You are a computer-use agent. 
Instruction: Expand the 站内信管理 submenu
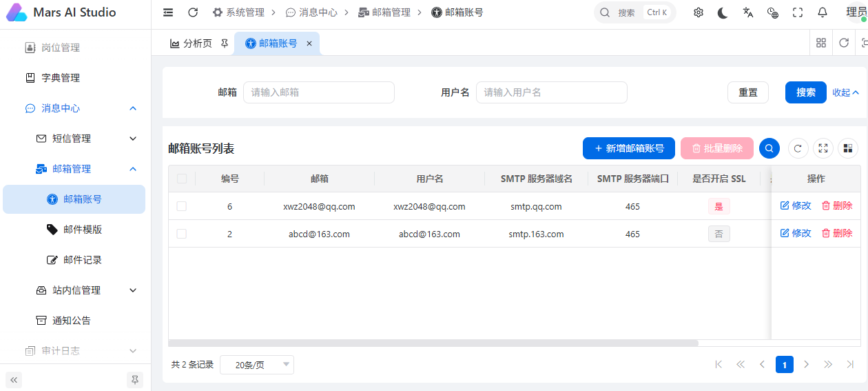[76, 290]
